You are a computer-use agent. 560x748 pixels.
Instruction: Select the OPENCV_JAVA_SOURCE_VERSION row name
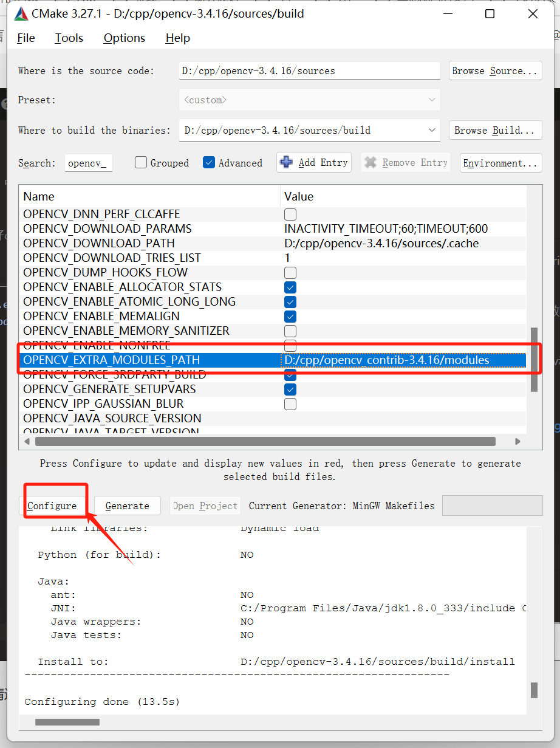pyautogui.click(x=112, y=418)
